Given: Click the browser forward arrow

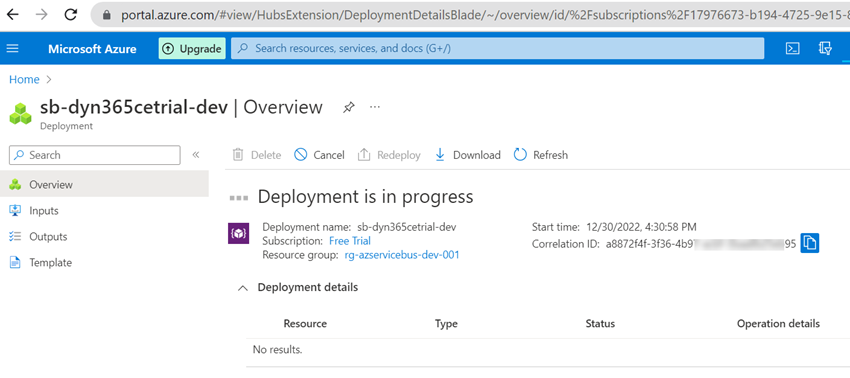Looking at the screenshot, I should pos(41,15).
